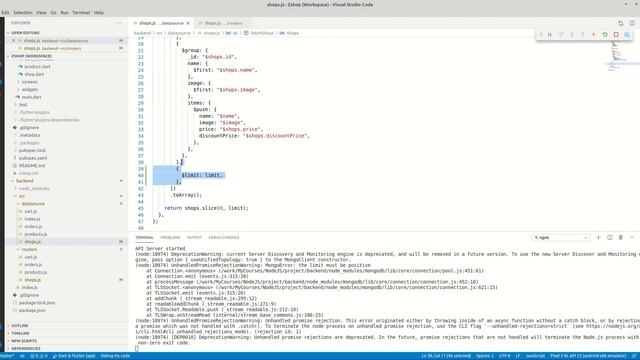The image size is (640, 360).
Task: Split the editor right
Action: tap(632, 23)
